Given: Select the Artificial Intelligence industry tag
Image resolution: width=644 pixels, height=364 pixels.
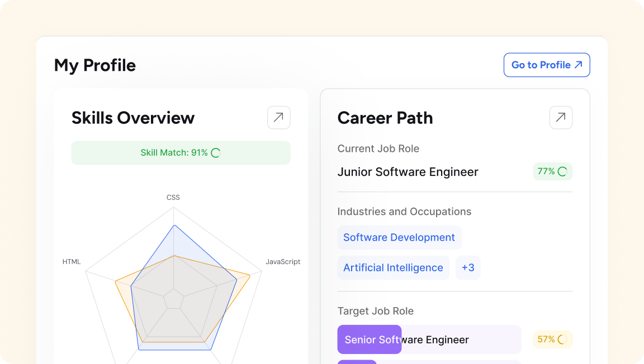Looking at the screenshot, I should pyautogui.click(x=393, y=267).
